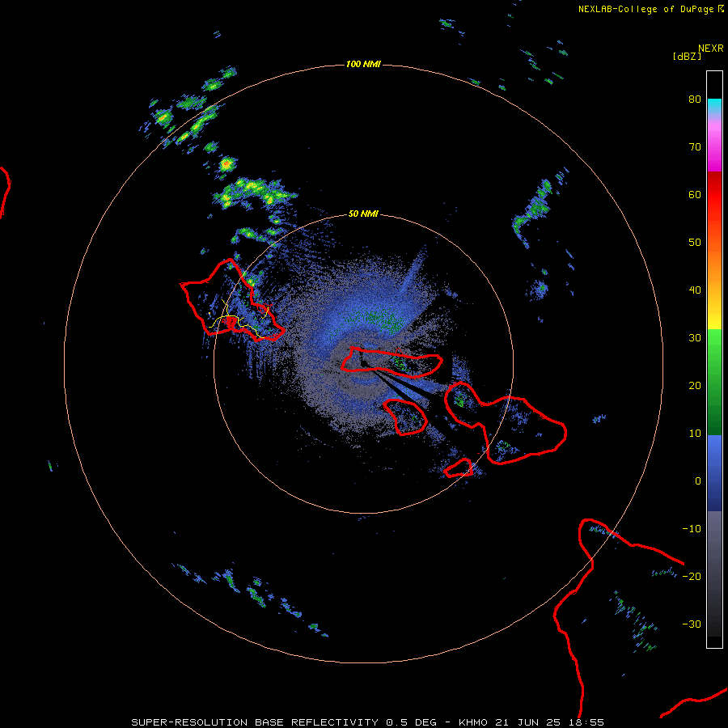Click the 60 dBZ scale value
Image resolution: width=728 pixels, height=728 pixels.
[x=695, y=194]
